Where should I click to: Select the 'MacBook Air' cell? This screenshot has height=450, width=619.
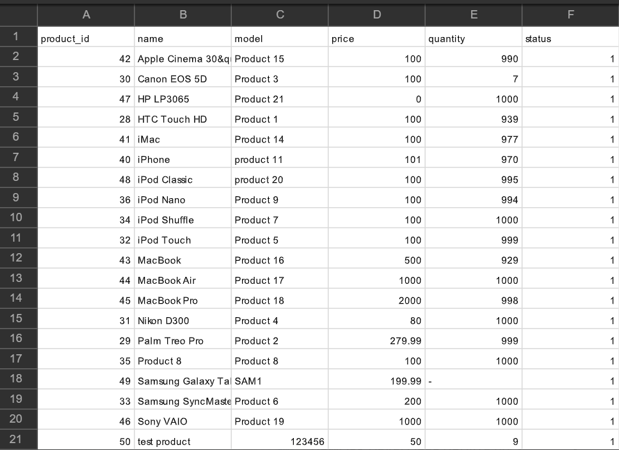[183, 278]
